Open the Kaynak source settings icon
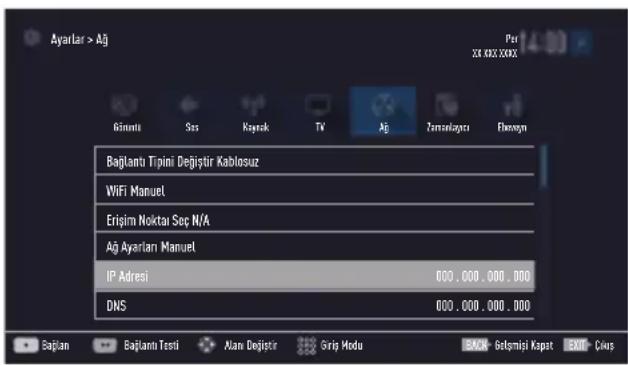The image size is (628, 365). point(254,105)
